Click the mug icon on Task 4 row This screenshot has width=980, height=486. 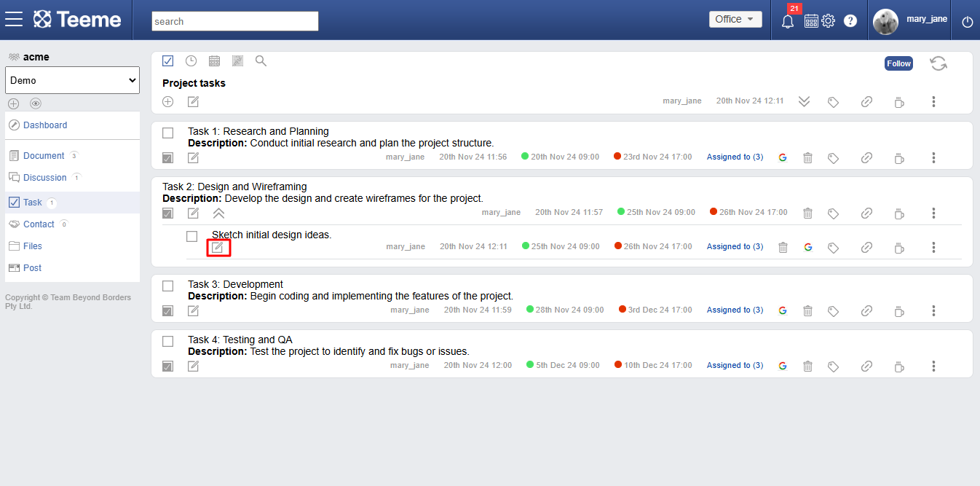click(899, 366)
